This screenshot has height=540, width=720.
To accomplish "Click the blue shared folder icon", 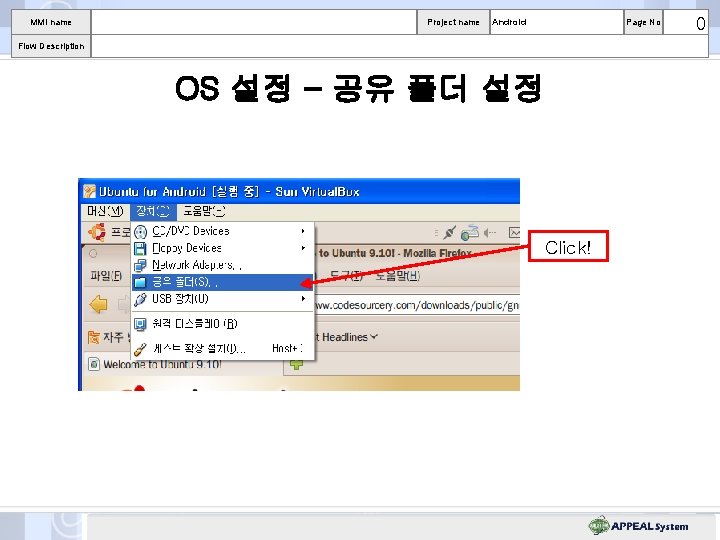I will (140, 282).
